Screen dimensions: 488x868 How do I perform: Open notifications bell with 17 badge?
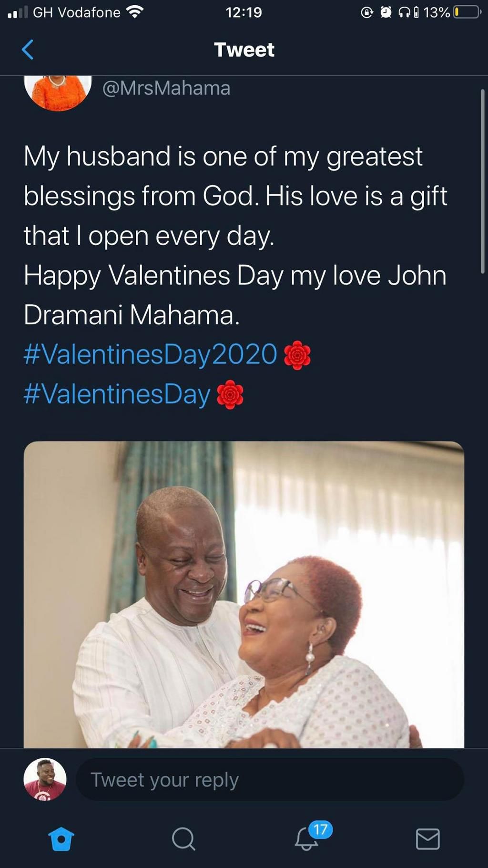pos(307,838)
